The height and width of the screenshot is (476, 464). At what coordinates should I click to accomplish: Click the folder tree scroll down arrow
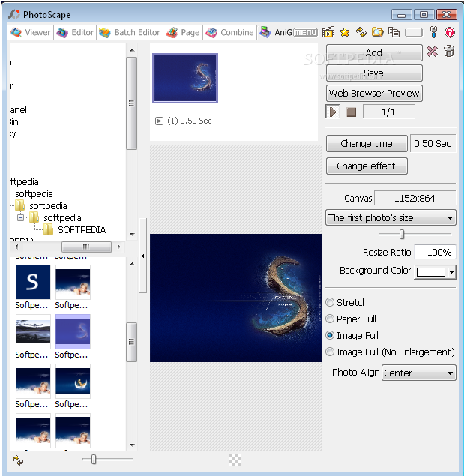click(132, 234)
